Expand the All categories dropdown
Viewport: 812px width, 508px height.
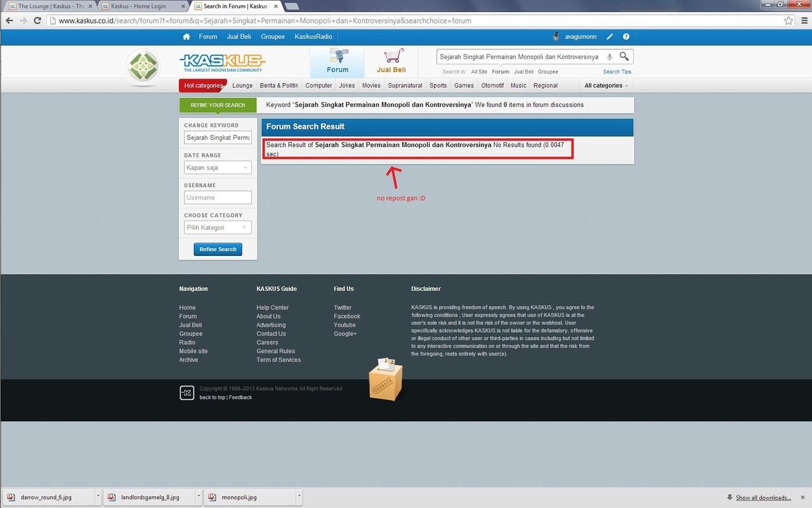coord(606,86)
